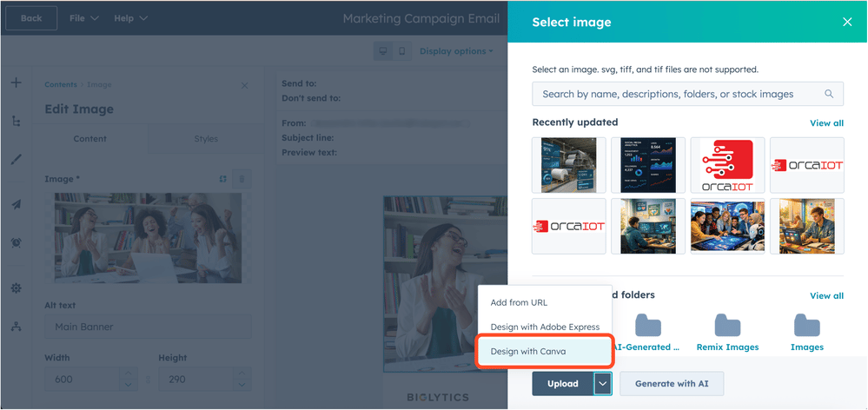868x410 pixels.
Task: Select the wide OrcaIOT logo thumbnail in the first row
Action: (x=807, y=165)
